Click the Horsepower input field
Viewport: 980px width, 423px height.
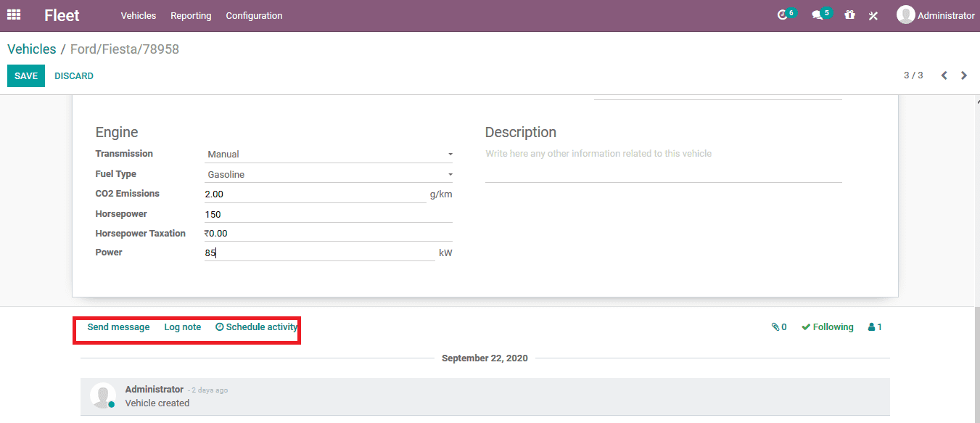329,215
